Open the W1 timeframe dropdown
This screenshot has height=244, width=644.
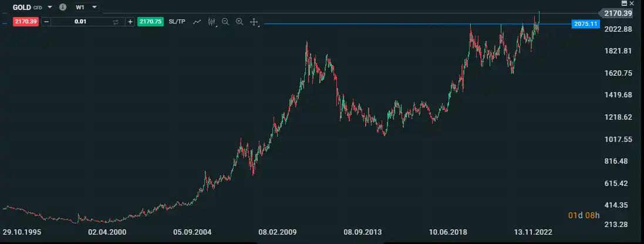[86, 7]
